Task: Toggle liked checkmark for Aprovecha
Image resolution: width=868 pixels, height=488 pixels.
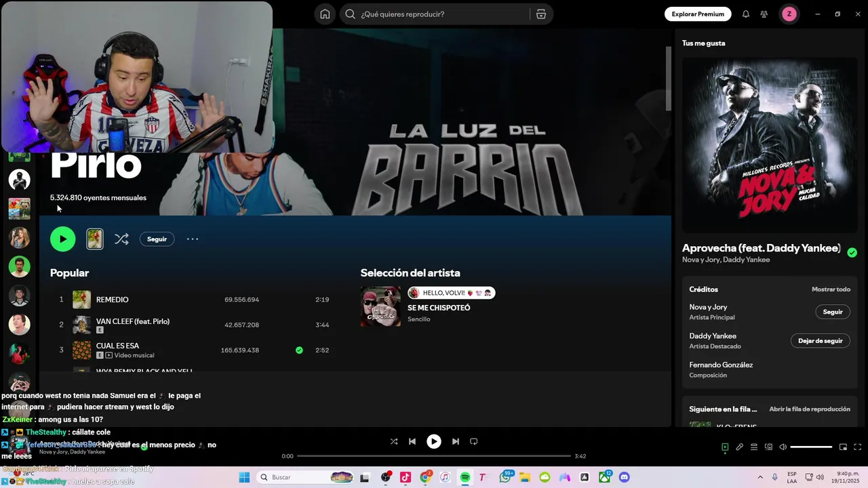Action: 852,252
